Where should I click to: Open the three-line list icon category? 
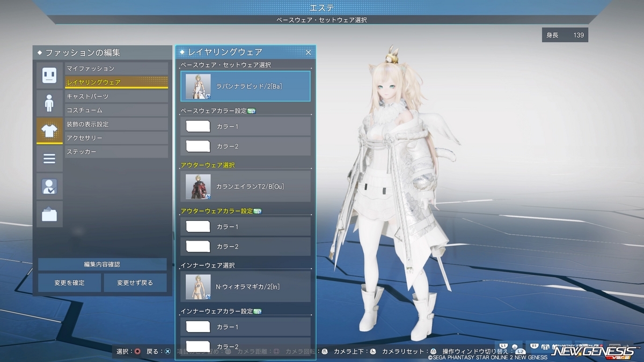49,159
